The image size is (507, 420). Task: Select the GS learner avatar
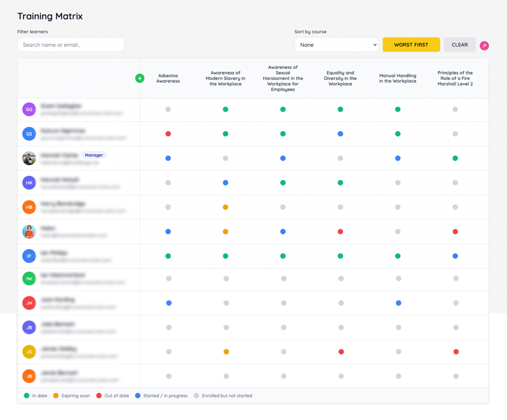coord(29,134)
